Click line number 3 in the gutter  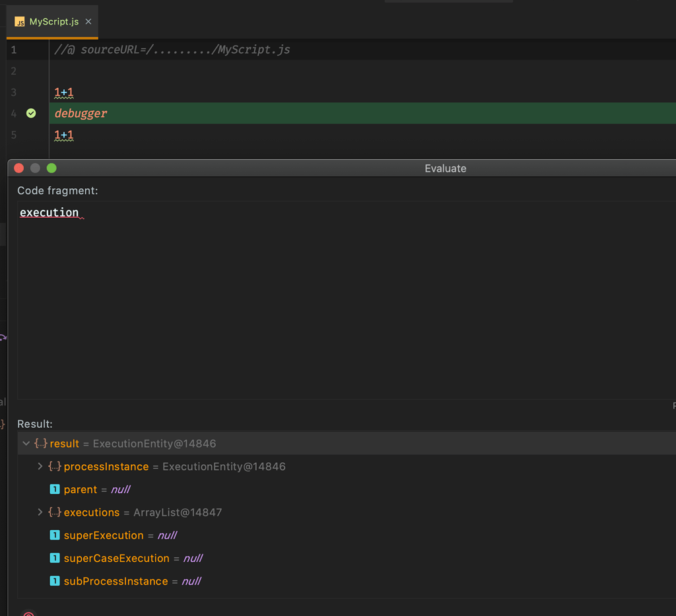13,92
